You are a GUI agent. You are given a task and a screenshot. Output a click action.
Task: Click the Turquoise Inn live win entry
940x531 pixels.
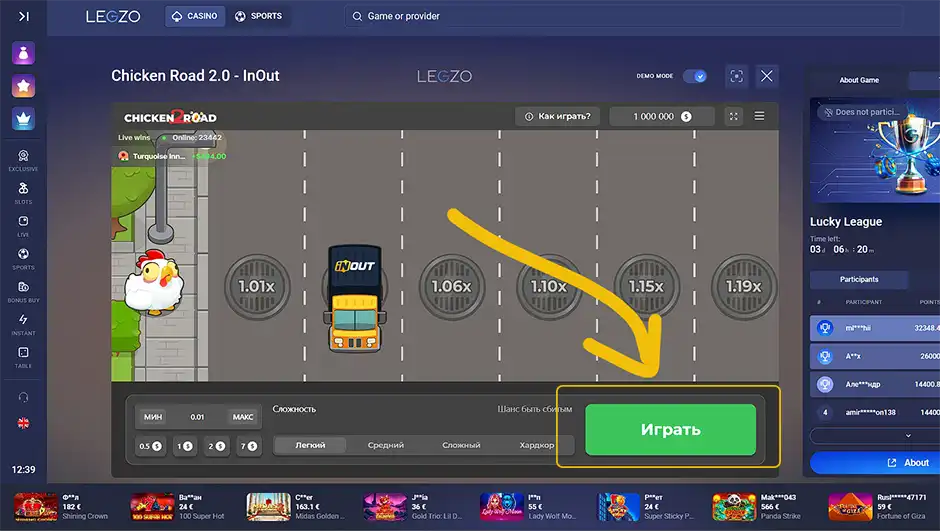coord(172,156)
